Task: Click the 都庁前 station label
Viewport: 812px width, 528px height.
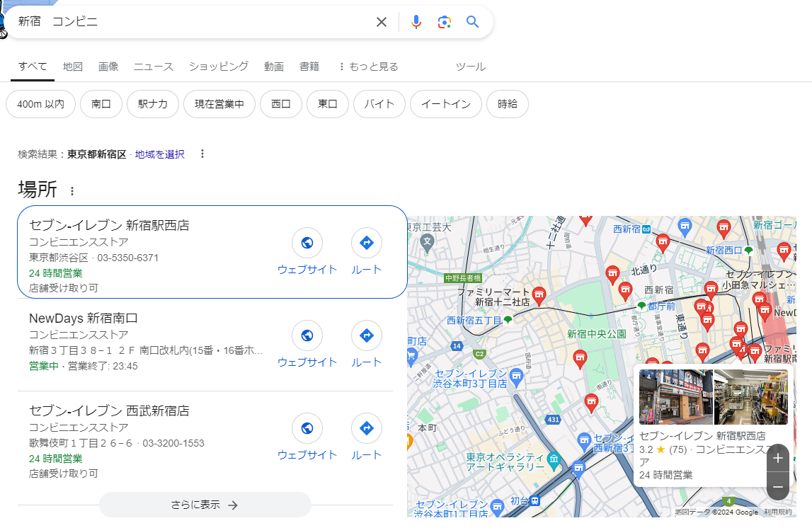Action: click(661, 306)
